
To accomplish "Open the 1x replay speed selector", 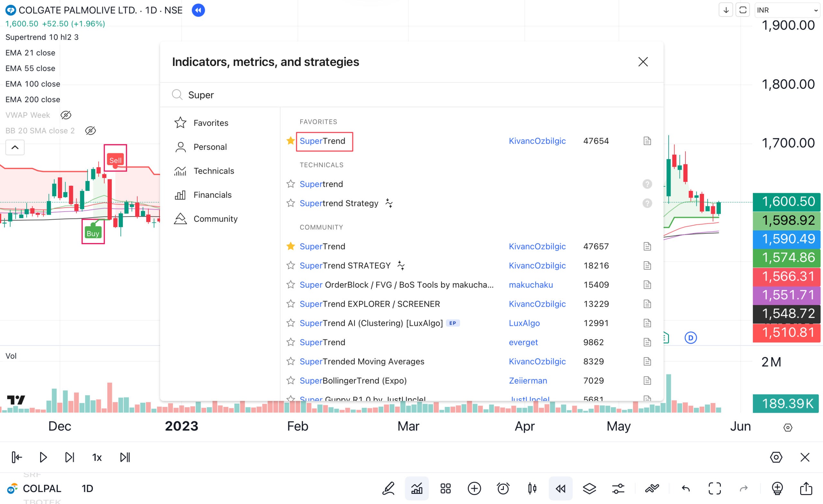I will click(97, 457).
